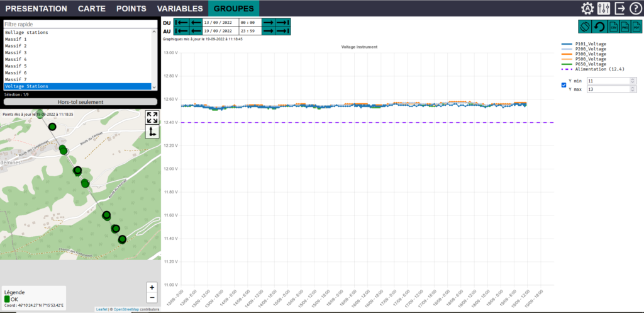This screenshot has height=313, width=644.
Task: Open the help question mark icon
Action: click(635, 8)
